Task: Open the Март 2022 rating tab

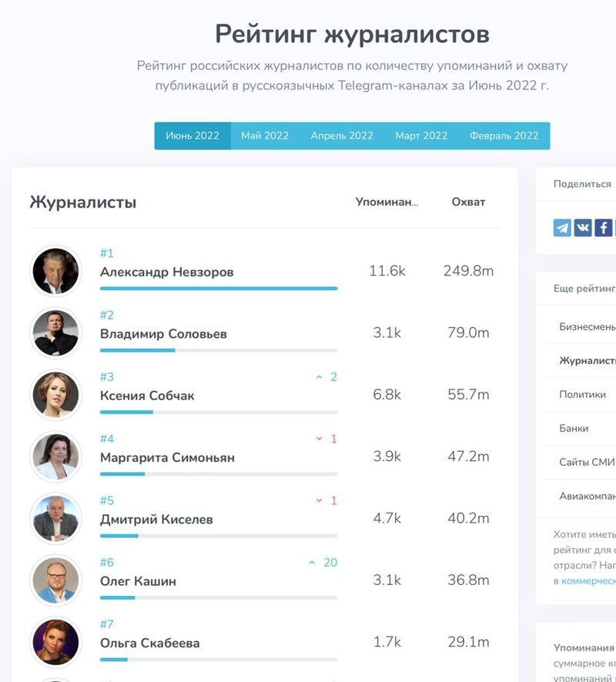Action: 421,135
